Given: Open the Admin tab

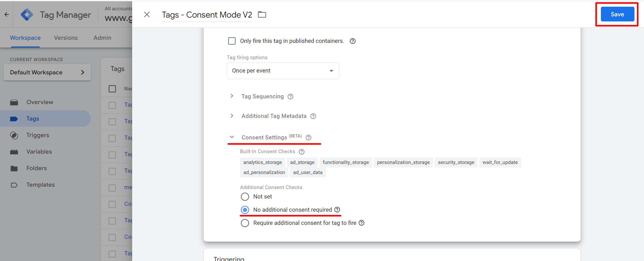Looking at the screenshot, I should (102, 38).
